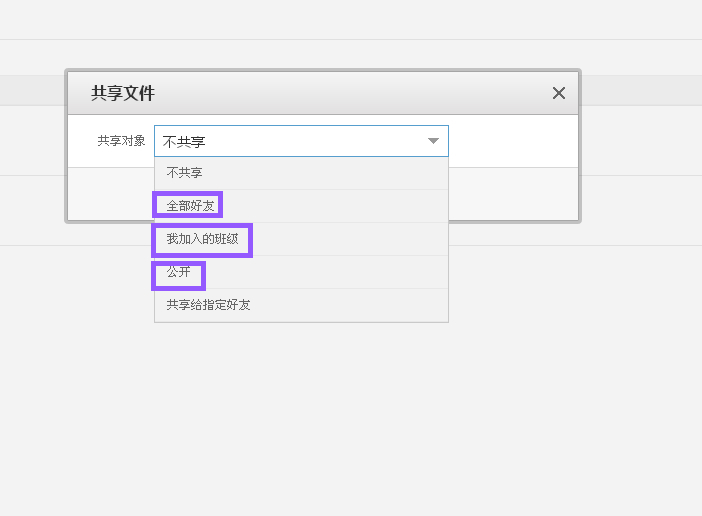Image resolution: width=702 pixels, height=516 pixels.
Task: Click the 共享对象 field label
Action: tap(121, 141)
